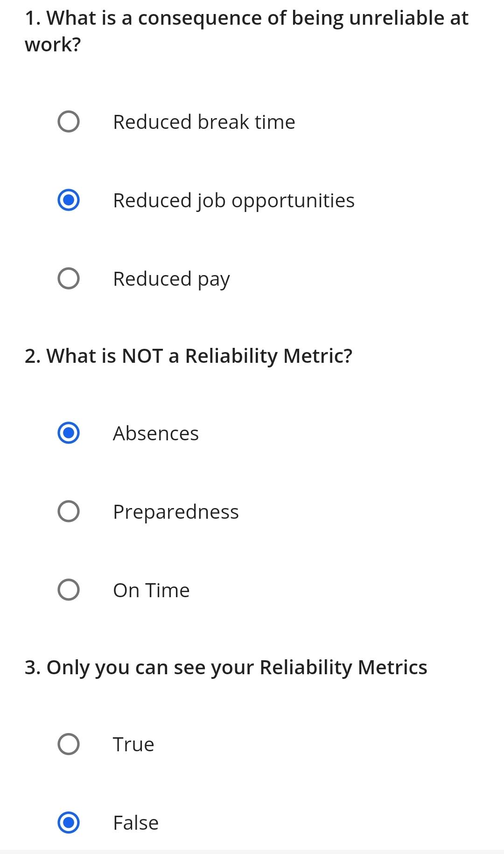Click question 1 about being unreliable at work
The width and height of the screenshot is (504, 854).
[x=246, y=30]
